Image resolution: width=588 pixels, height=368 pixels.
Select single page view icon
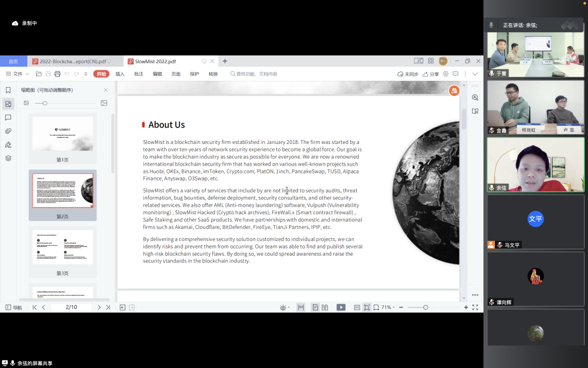tap(315, 307)
